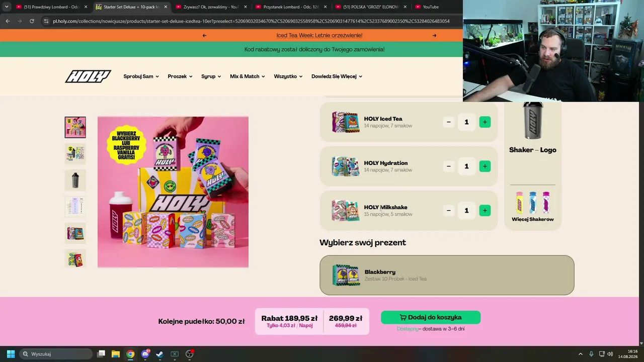Select the first product thumbnail with pink background
This screenshot has height=362, width=644.
point(75,127)
